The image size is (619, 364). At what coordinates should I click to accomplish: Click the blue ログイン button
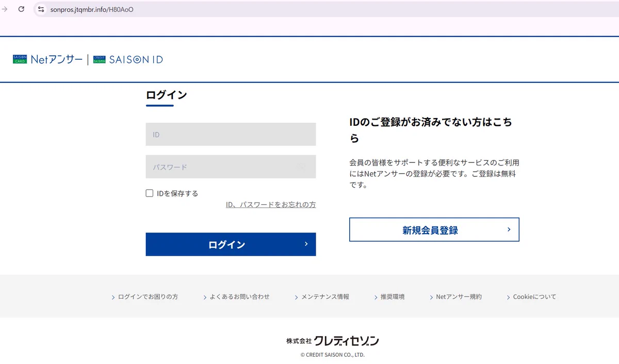pyautogui.click(x=231, y=244)
